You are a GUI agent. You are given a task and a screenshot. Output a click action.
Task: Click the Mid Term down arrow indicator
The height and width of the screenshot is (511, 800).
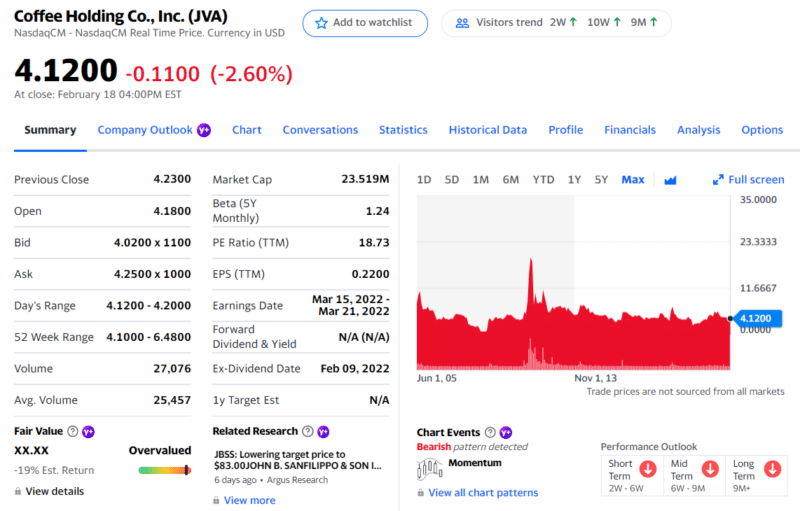coord(710,469)
